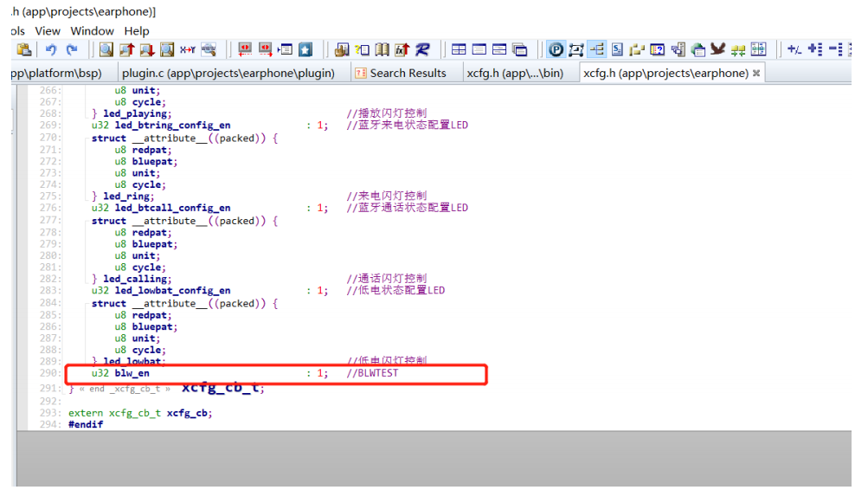This screenshot has width=868, height=490.
Task: Click the blue S document icon
Action: 617,50
